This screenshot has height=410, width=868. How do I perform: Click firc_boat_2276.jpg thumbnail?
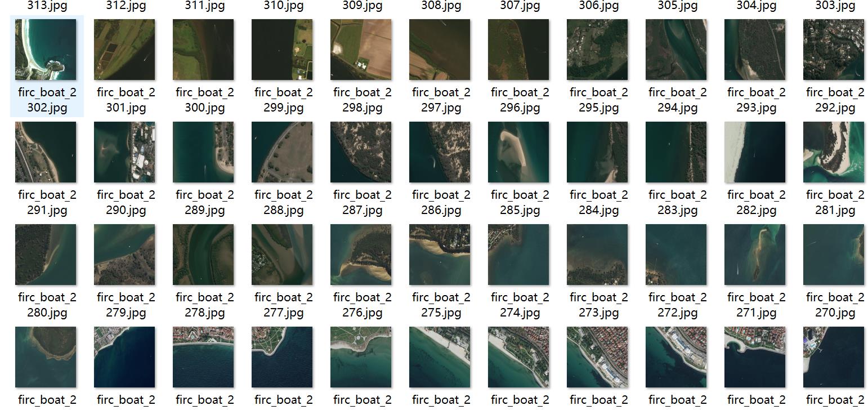361,255
